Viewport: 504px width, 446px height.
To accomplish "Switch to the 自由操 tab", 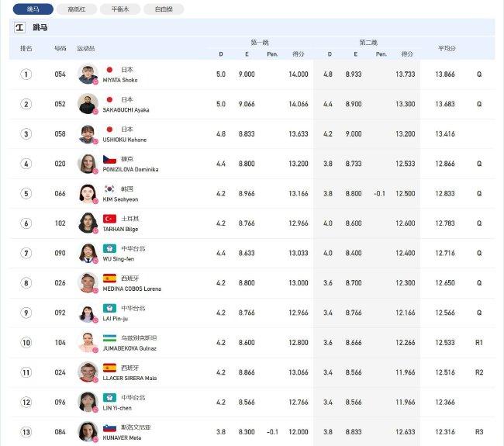I will point(164,9).
